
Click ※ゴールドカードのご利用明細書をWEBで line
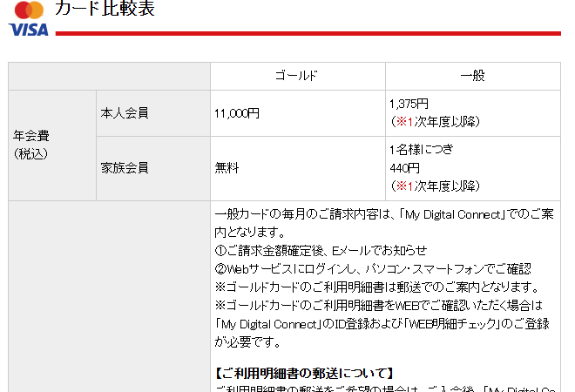click(x=378, y=306)
